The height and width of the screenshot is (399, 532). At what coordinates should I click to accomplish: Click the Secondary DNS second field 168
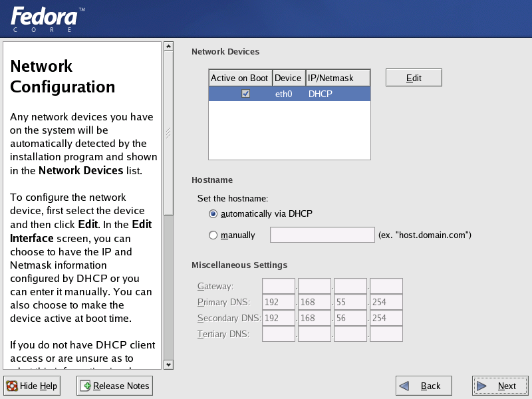314,318
